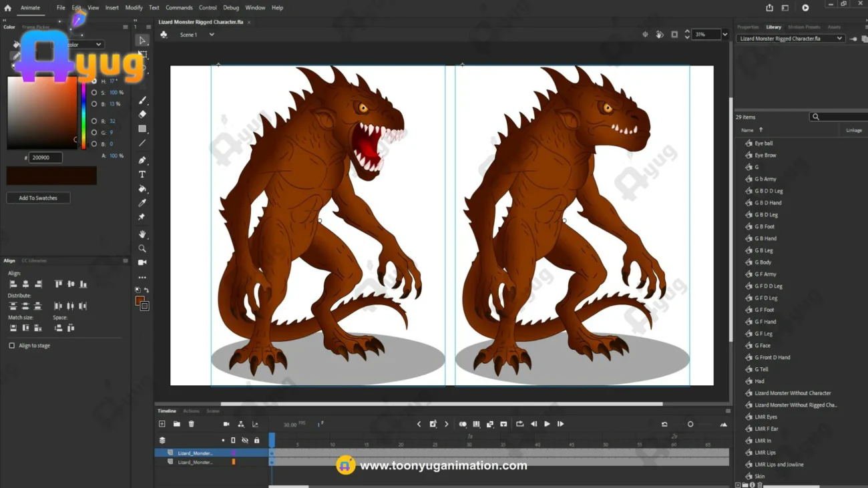Viewport: 868px width, 488px height.
Task: Choose the Eyedropper tool
Action: click(x=142, y=203)
